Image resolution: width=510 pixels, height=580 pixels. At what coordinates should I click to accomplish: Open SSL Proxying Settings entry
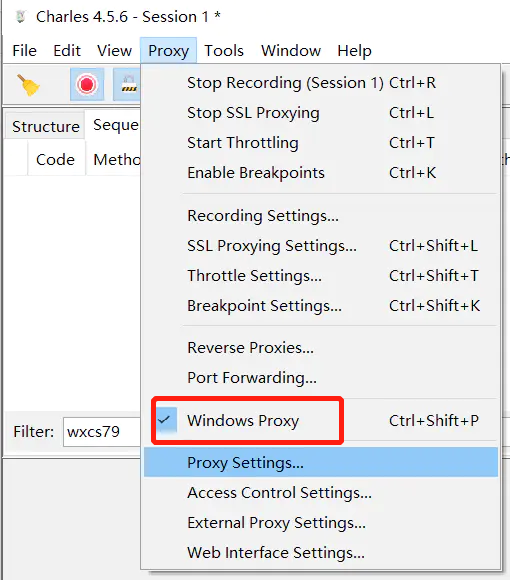[321, 246]
